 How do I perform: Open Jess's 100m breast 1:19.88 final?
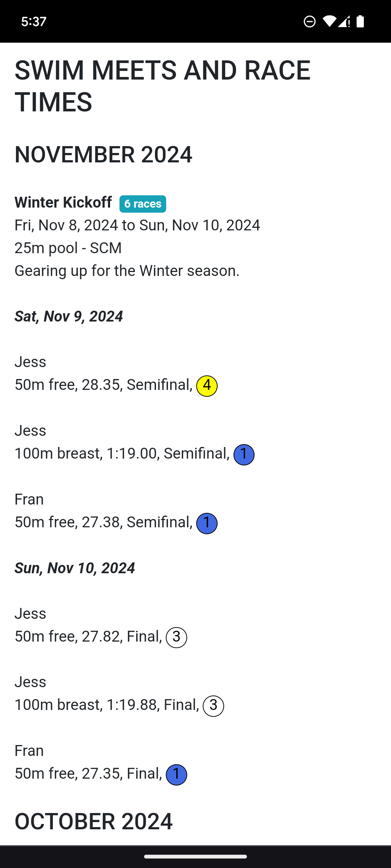106,705
